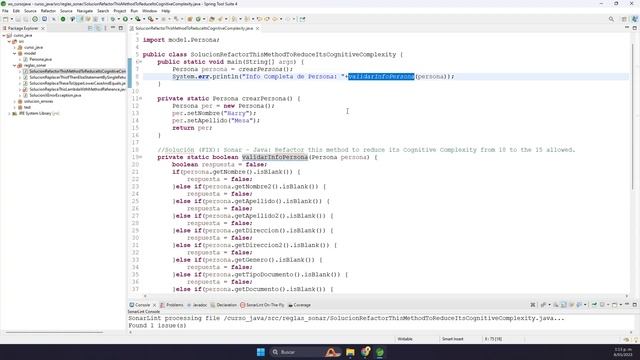Screen dimensions: 640x360
Task: Minimize the Package Explorer panel
Action: [113, 28]
